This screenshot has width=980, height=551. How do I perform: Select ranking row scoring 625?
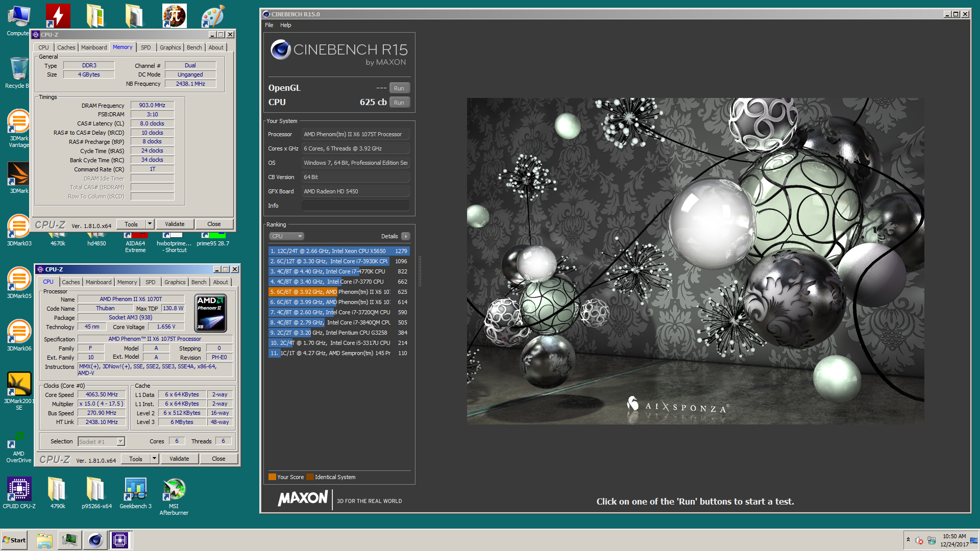coord(339,292)
